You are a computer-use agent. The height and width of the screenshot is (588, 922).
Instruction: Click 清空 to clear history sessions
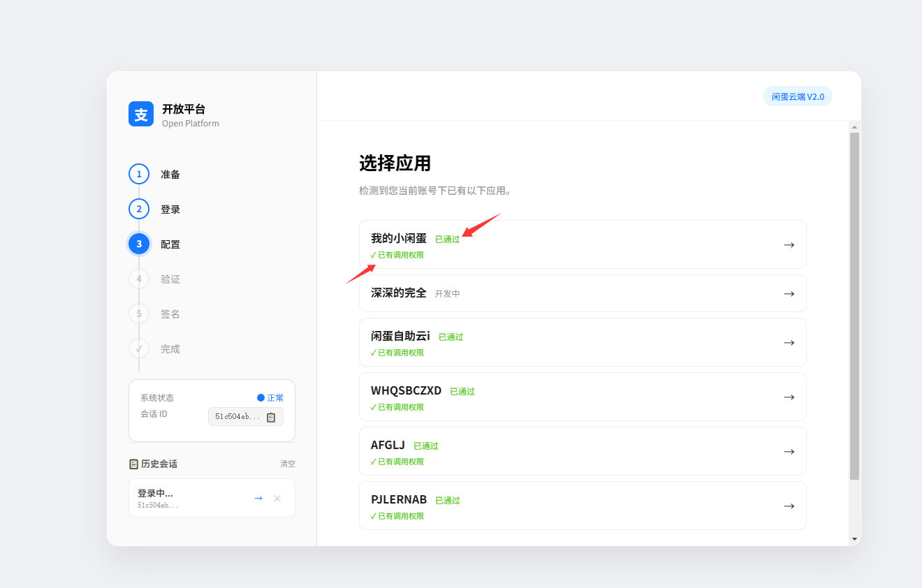tap(288, 464)
